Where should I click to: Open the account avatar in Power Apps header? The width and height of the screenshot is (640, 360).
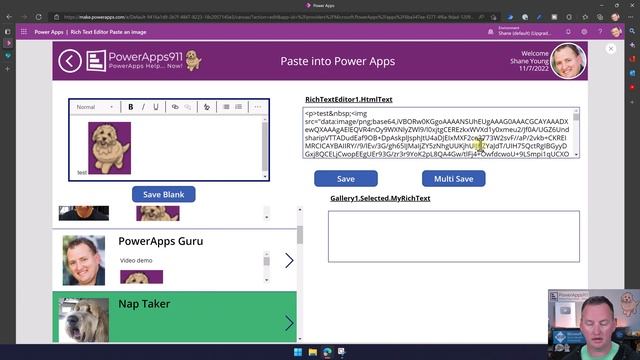tap(616, 31)
